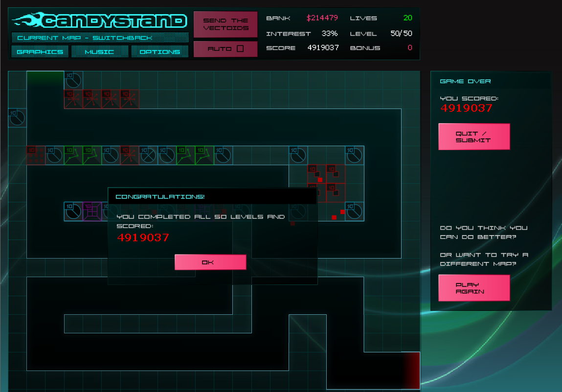The width and height of the screenshot is (562, 392).
Task: Pick the blue tower with the X symbol
Action: [148, 155]
